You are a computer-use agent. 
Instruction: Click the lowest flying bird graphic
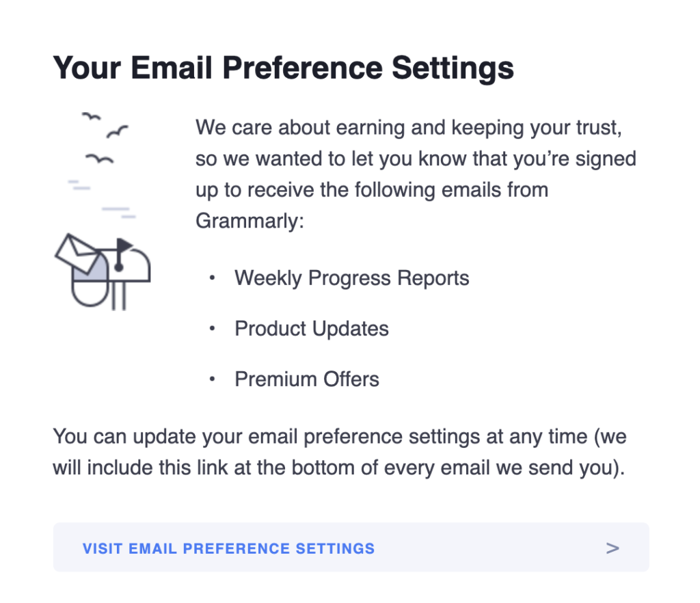pos(99,159)
